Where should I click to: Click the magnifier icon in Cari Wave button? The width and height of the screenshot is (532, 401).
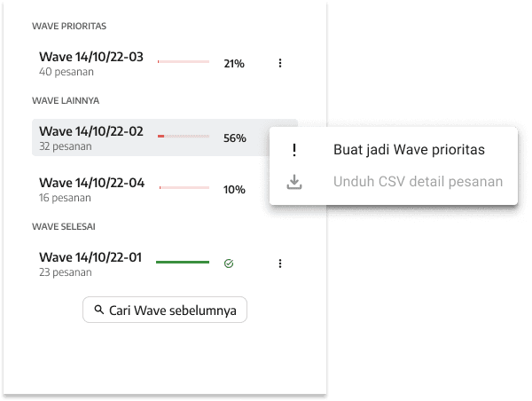tap(98, 311)
